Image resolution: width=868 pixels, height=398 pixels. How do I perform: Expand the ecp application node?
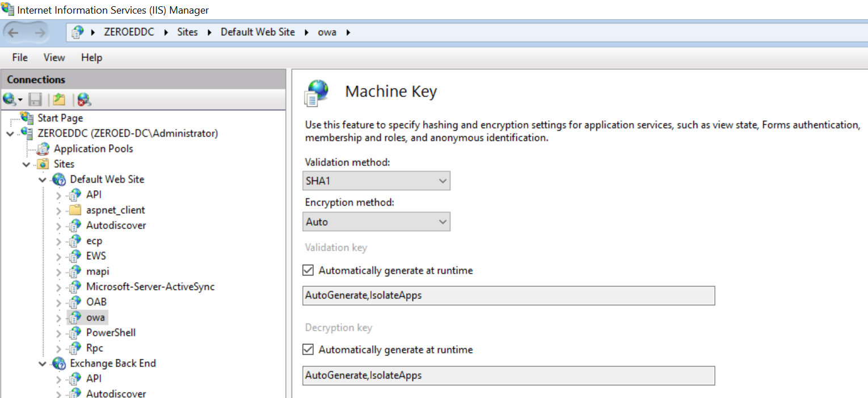(58, 241)
